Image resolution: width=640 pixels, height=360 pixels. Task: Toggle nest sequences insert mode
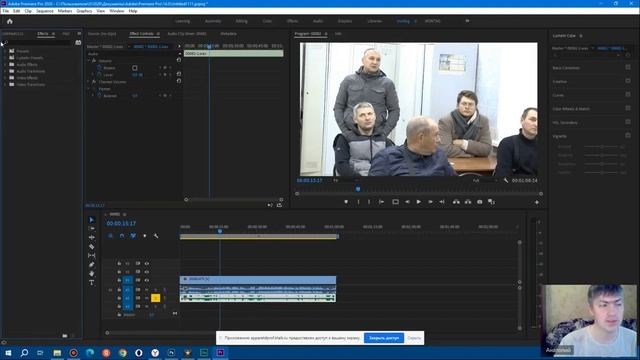pyautogui.click(x=110, y=236)
